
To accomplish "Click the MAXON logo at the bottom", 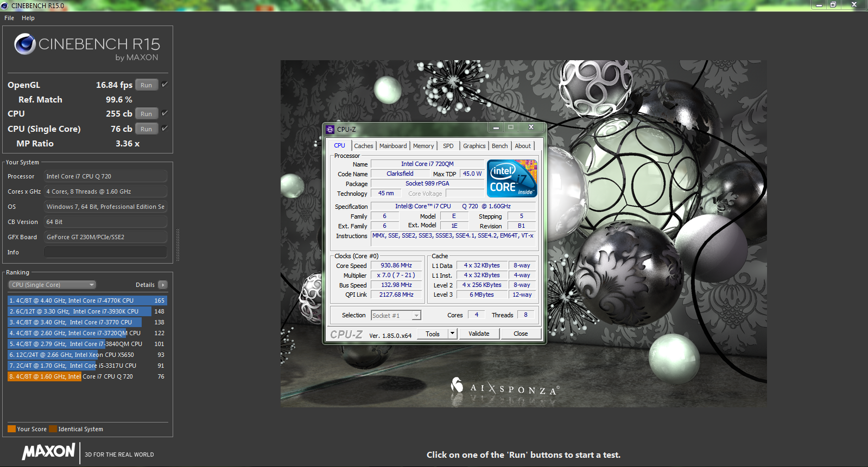I will tap(48, 452).
